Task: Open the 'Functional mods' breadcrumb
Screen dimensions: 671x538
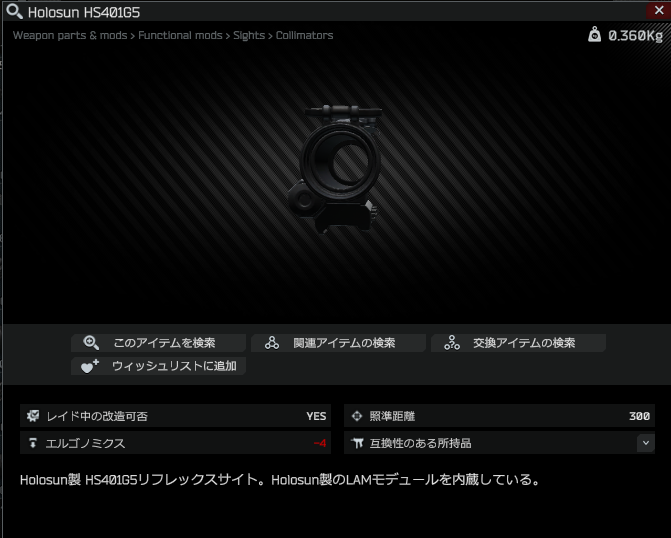Action: (180, 36)
